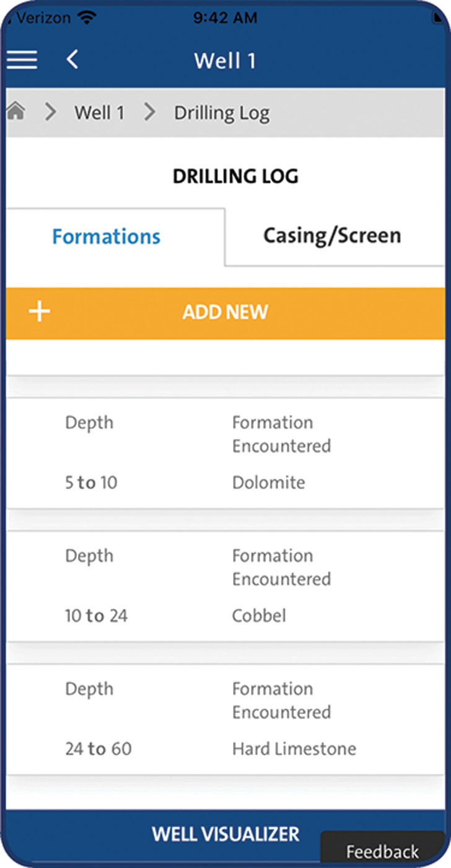Tap the Wi-Fi status icon

click(x=88, y=18)
